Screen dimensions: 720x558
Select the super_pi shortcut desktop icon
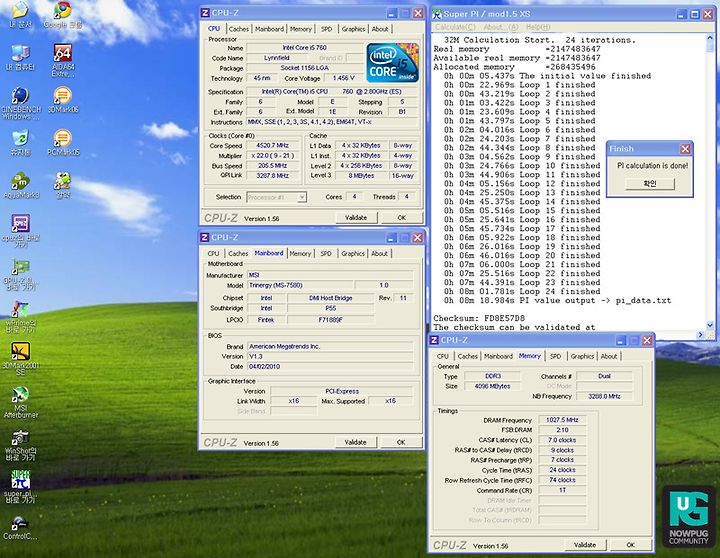click(x=20, y=487)
